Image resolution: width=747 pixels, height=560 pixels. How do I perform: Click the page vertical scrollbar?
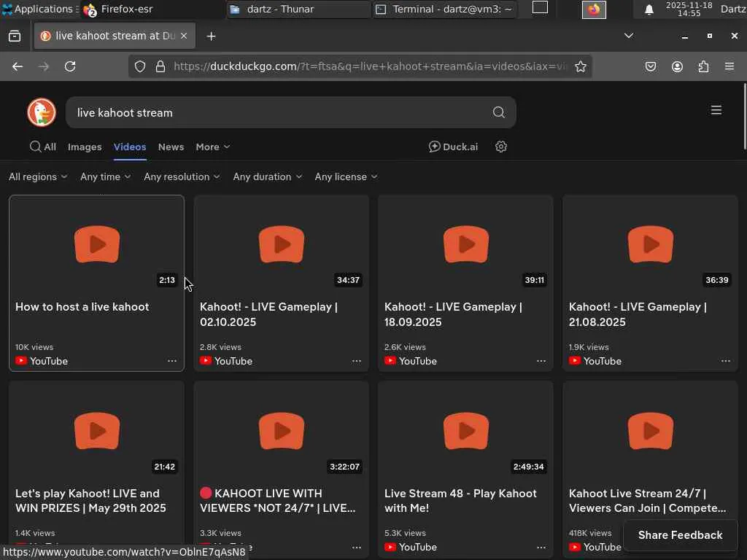pyautogui.click(x=744, y=117)
